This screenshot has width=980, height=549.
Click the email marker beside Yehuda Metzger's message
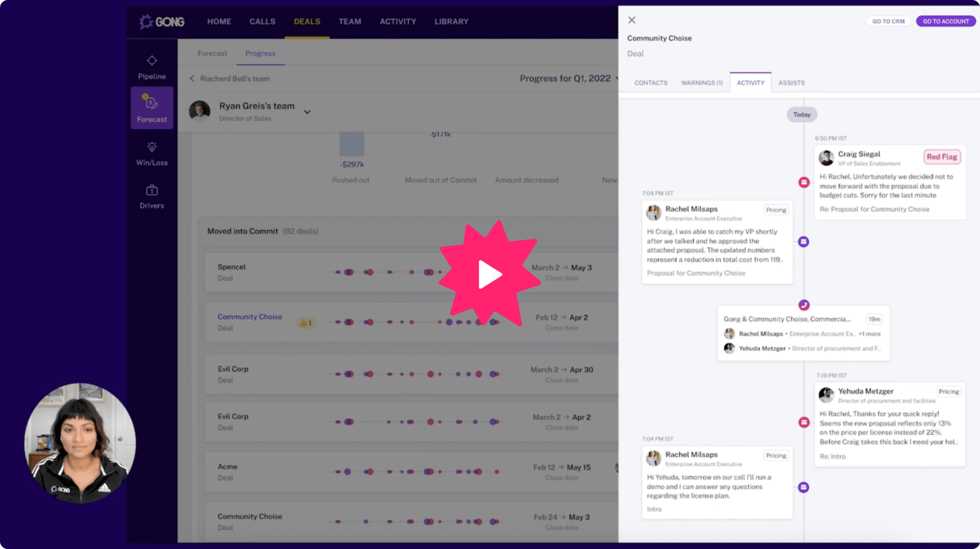[803, 422]
